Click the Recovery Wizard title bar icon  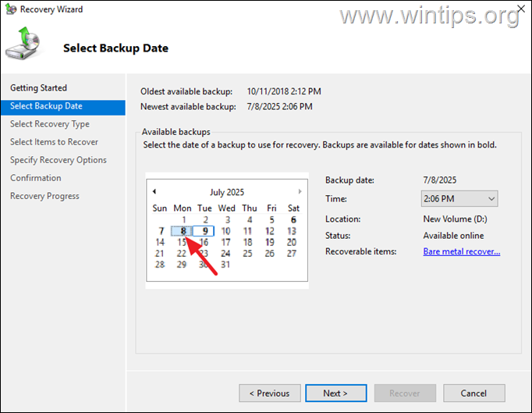point(11,9)
